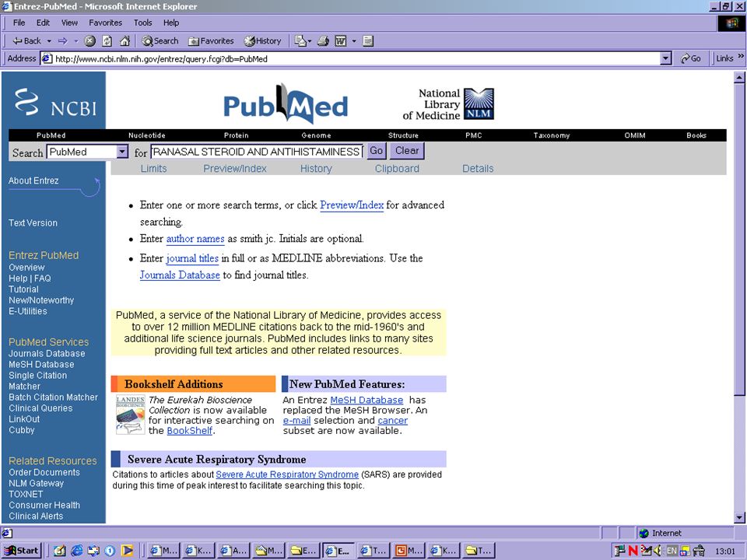747x560 pixels.
Task: Click the Internet zone globe in status bar
Action: click(644, 533)
